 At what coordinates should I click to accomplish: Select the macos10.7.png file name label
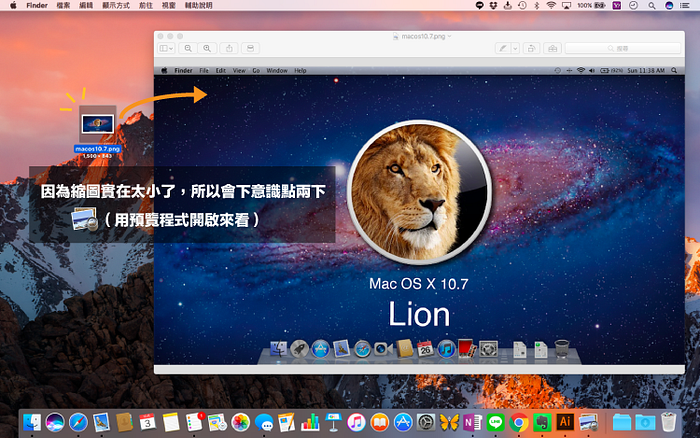click(x=98, y=149)
